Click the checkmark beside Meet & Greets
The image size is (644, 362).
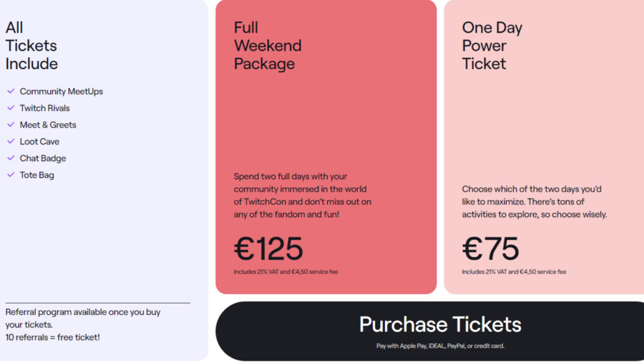10,124
